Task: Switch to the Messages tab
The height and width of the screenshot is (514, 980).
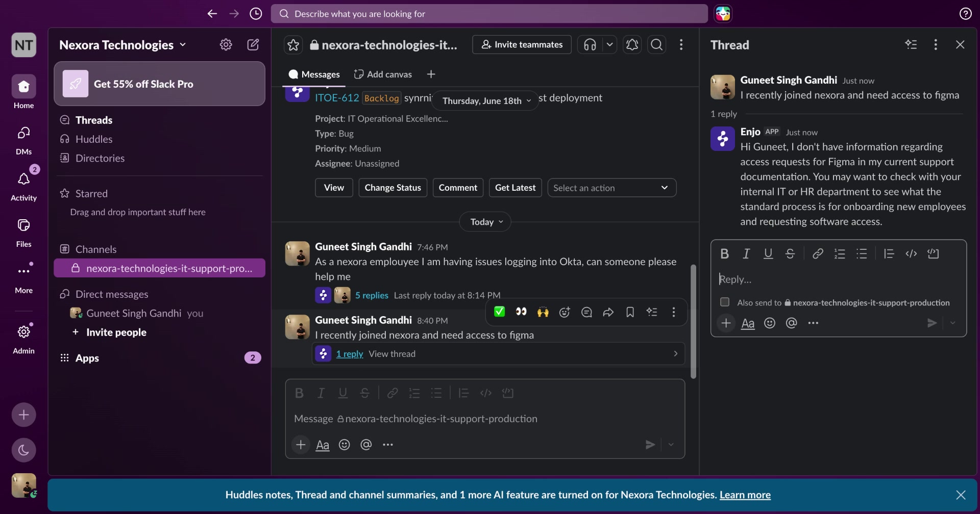Action: (314, 74)
